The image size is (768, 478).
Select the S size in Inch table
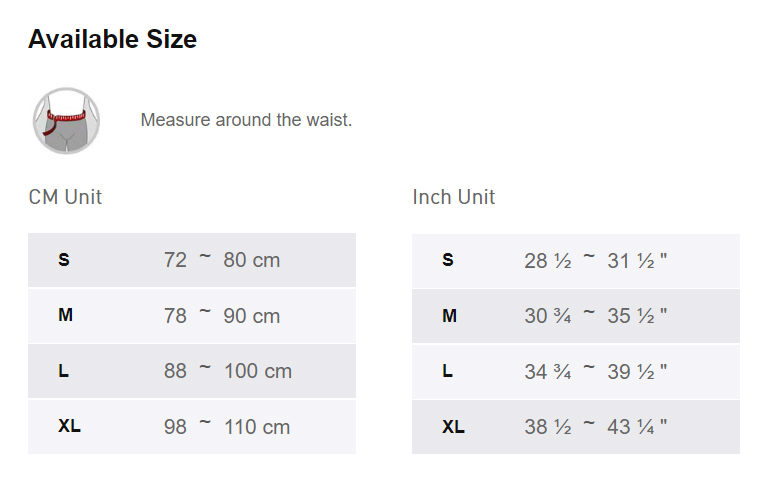click(448, 260)
